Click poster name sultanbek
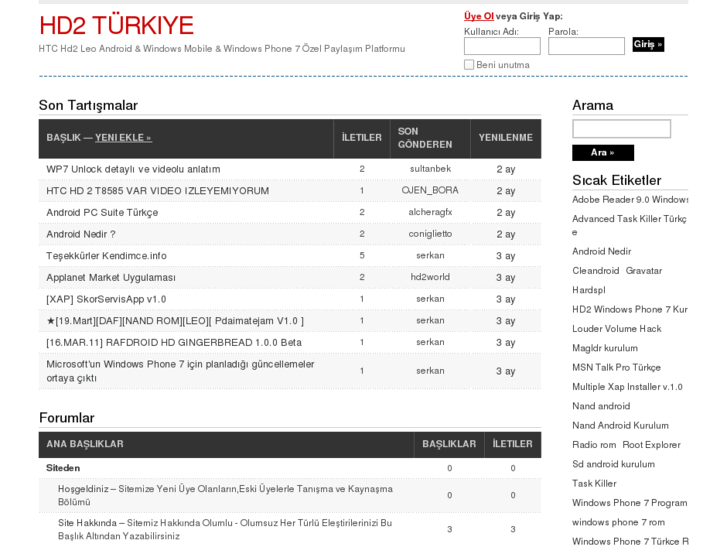727x545 pixels. (x=430, y=169)
